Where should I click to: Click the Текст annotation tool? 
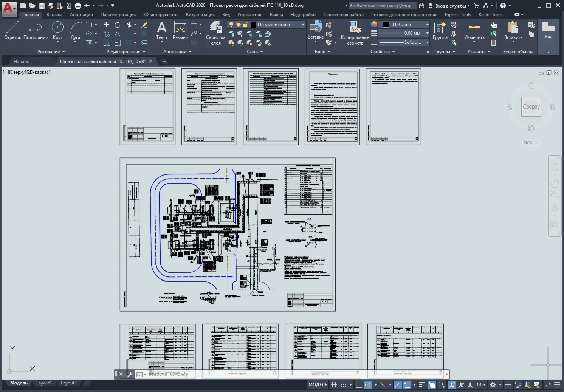(x=162, y=30)
